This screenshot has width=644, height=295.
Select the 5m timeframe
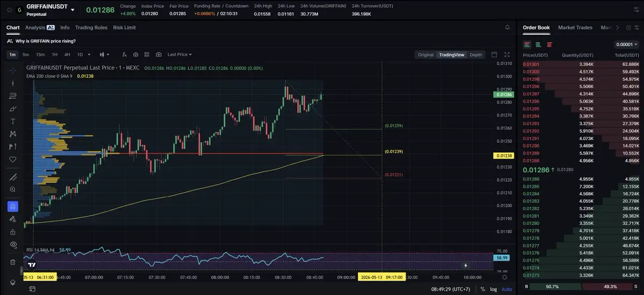coord(26,55)
